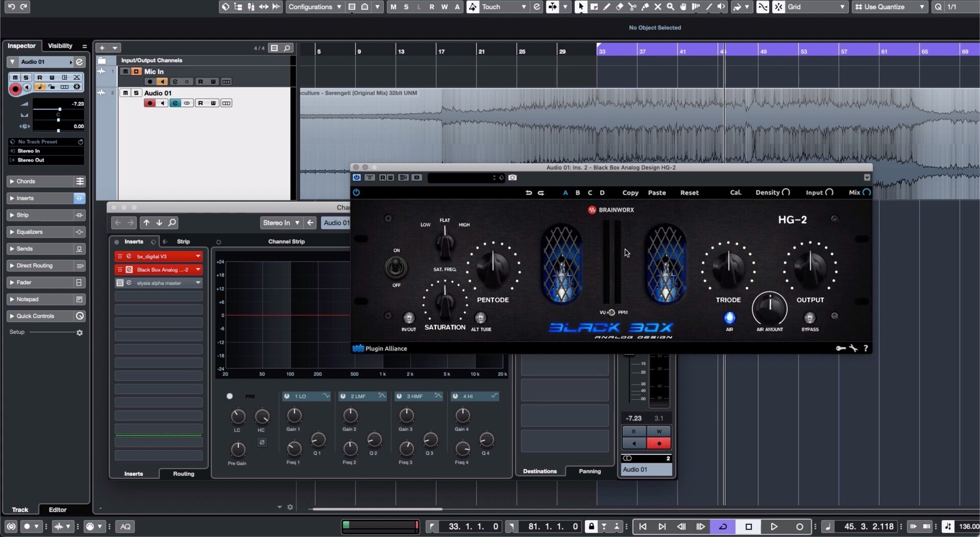Open the Stereo In input dropdown
980x537 pixels.
click(x=281, y=223)
